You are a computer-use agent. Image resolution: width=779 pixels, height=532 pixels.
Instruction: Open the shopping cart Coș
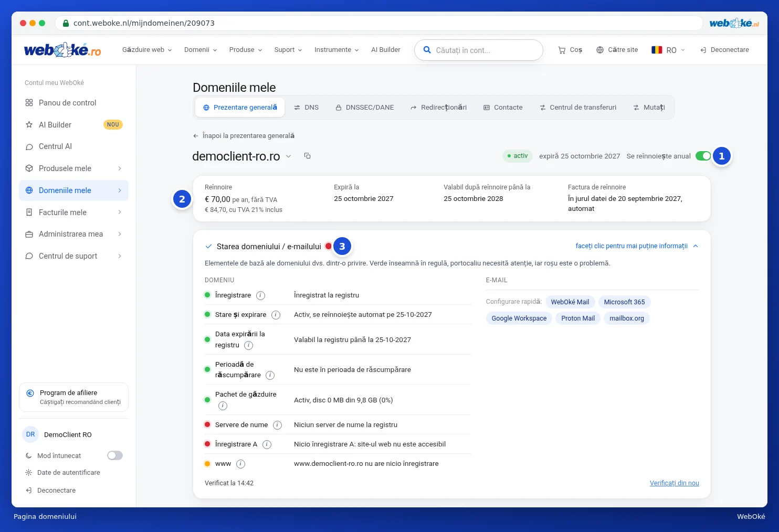pos(570,50)
